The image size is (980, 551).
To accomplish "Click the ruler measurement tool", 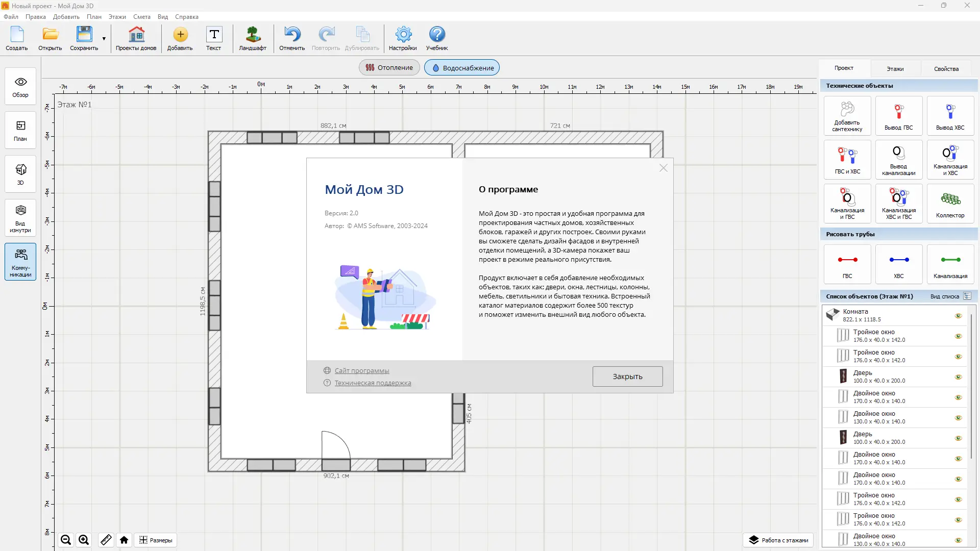I will (x=106, y=540).
